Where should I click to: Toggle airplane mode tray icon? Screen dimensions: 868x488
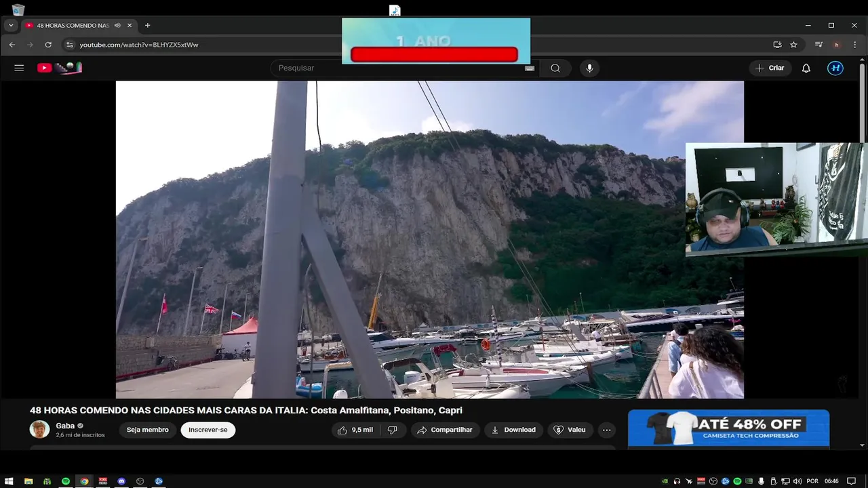point(689,481)
